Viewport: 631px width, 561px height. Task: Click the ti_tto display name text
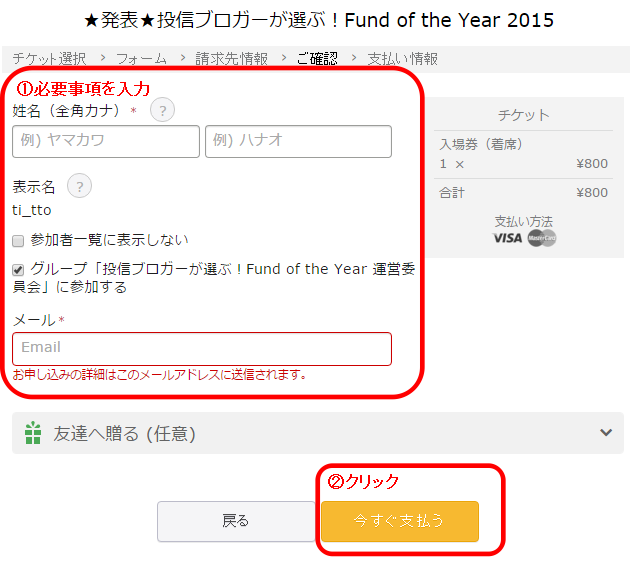(32, 210)
